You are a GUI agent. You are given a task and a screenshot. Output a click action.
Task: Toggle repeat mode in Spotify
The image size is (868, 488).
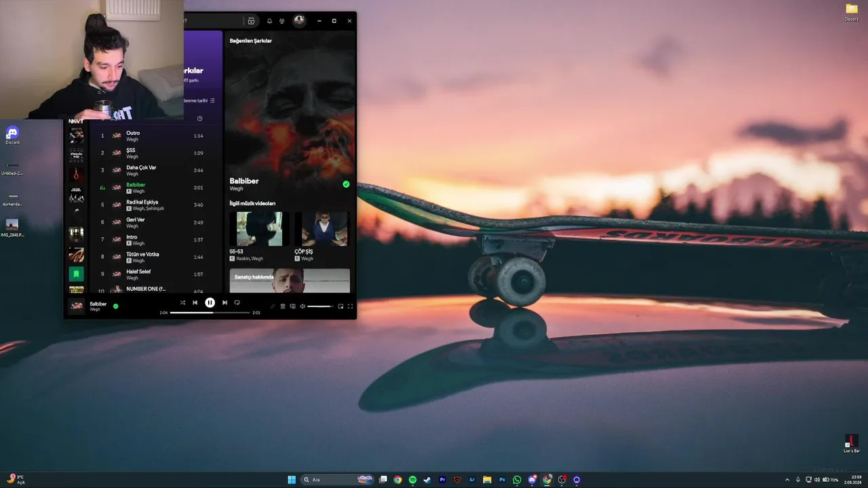237,303
